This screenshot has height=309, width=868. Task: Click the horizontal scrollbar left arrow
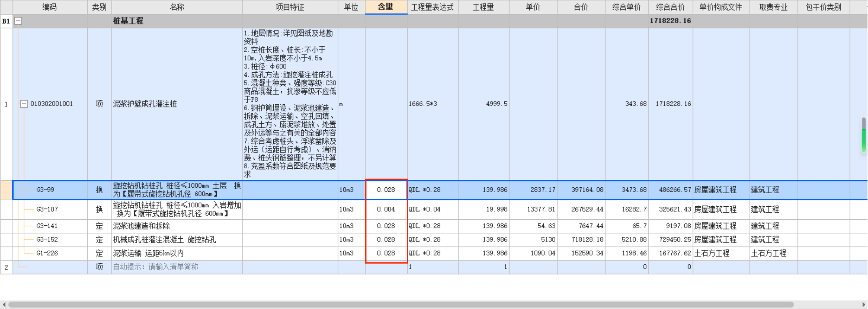(x=4, y=305)
